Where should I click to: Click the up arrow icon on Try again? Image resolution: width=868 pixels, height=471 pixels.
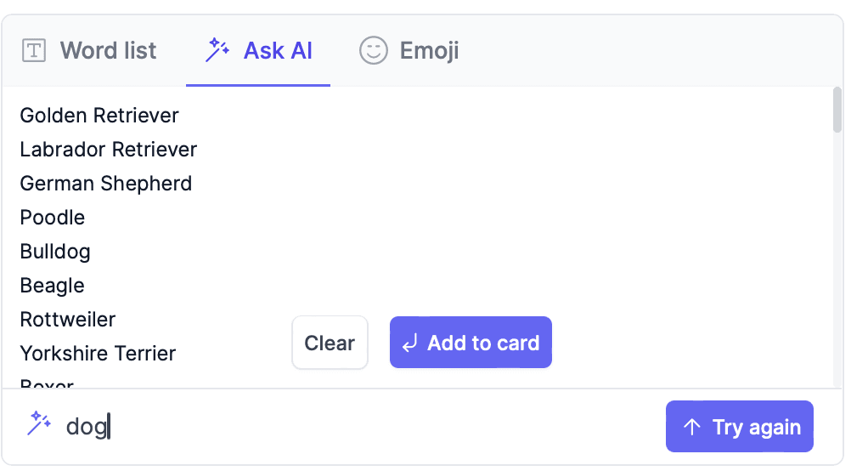tap(691, 427)
